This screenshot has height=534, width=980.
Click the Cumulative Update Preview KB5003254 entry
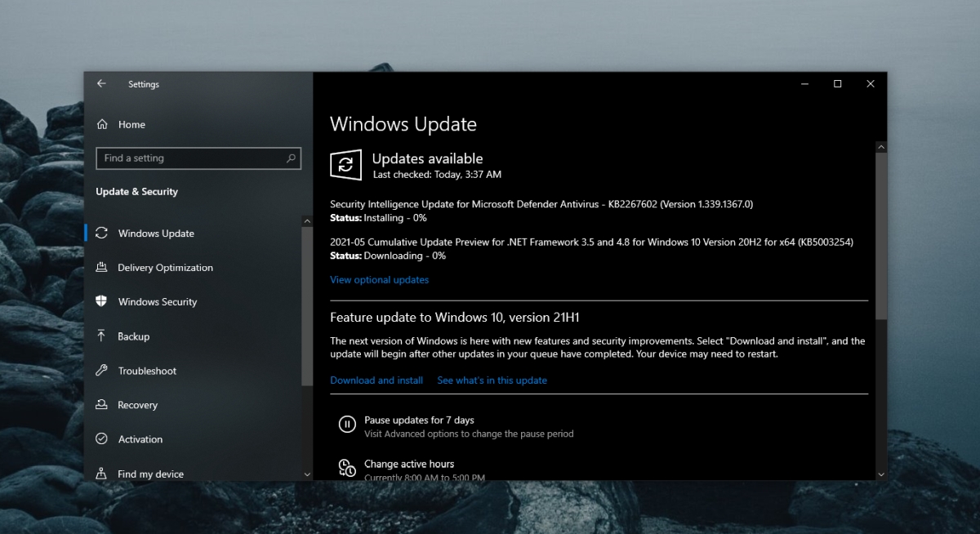click(x=591, y=242)
